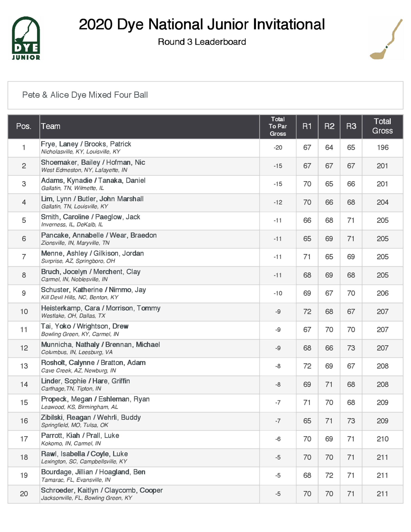411x532 pixels.
Task: Click the R3 column header
Action: pyautogui.click(x=351, y=126)
